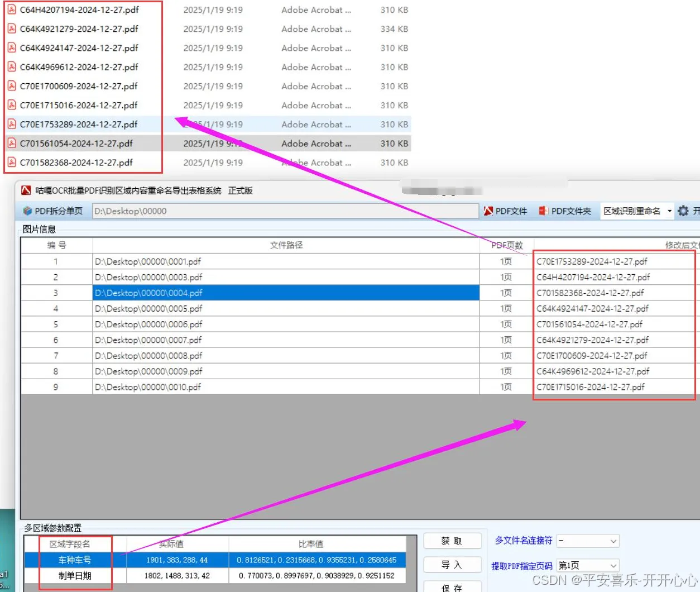Expand the 区域识别重命名 mode dropdown
Viewport: 700px width, 592px height.
(x=669, y=211)
